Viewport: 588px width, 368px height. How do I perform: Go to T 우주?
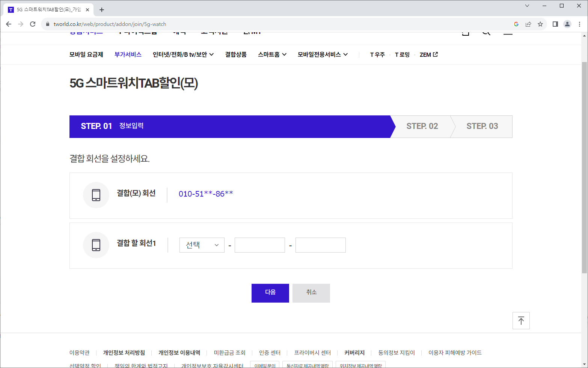point(377,55)
